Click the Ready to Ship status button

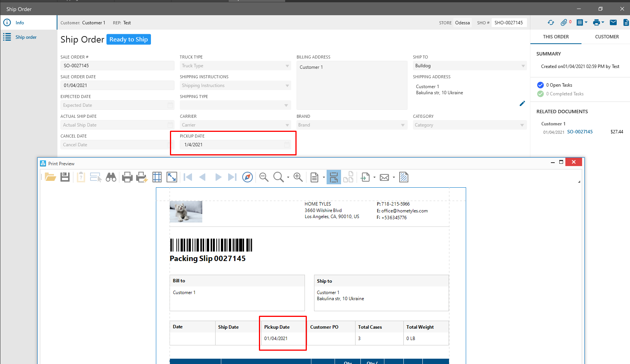click(129, 40)
